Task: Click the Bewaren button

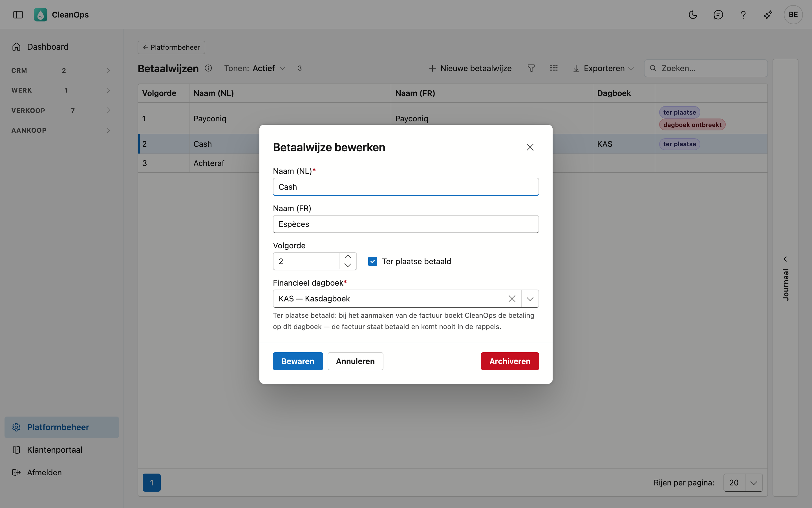Action: click(x=298, y=361)
